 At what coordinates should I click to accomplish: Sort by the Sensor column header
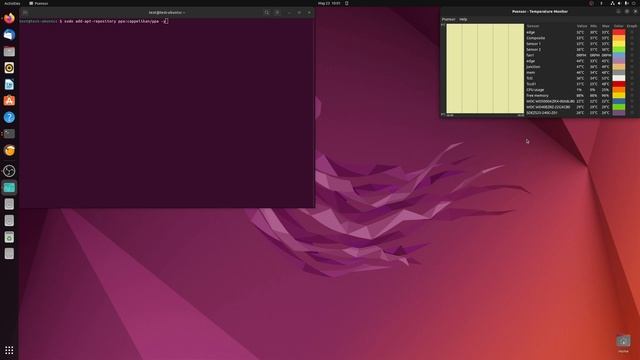[533, 26]
